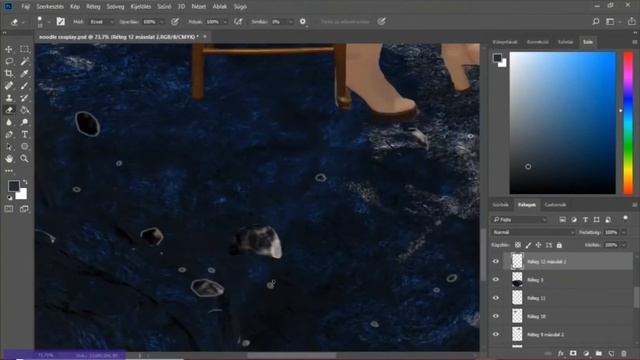This screenshot has height=360, width=640.
Task: Select the Eraser tool in toolbox
Action: 9,110
